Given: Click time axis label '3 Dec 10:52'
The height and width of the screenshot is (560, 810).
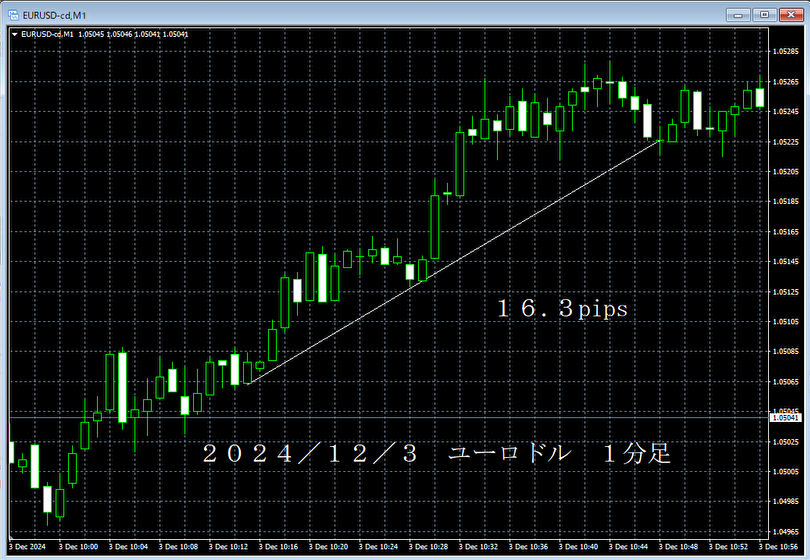Looking at the screenshot, I should tap(728, 547).
